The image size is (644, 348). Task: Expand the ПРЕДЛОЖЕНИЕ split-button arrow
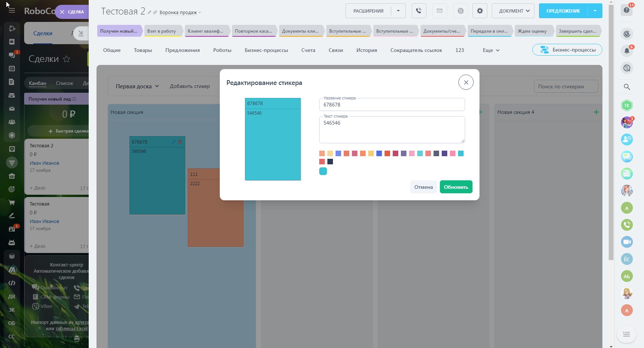(595, 11)
